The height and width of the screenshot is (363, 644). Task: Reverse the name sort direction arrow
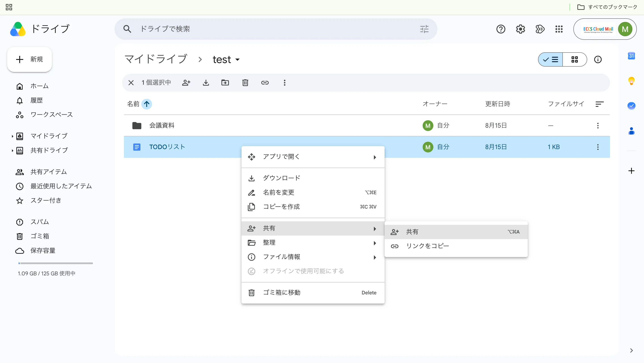[147, 104]
